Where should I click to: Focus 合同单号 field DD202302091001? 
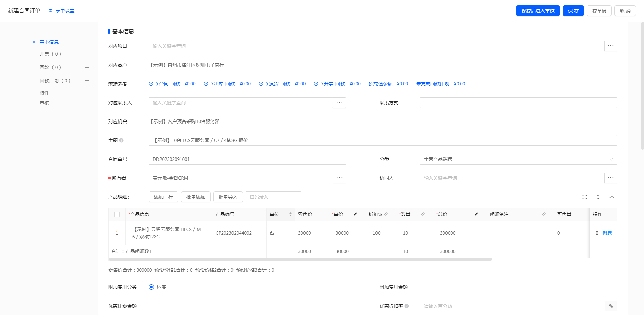coord(247,159)
